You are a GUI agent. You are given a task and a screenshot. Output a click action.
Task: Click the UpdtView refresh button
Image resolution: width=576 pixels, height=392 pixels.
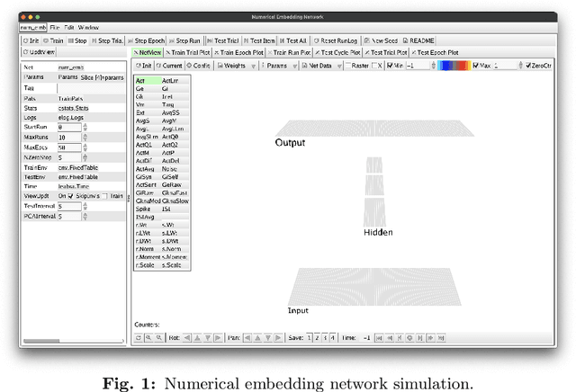point(39,52)
